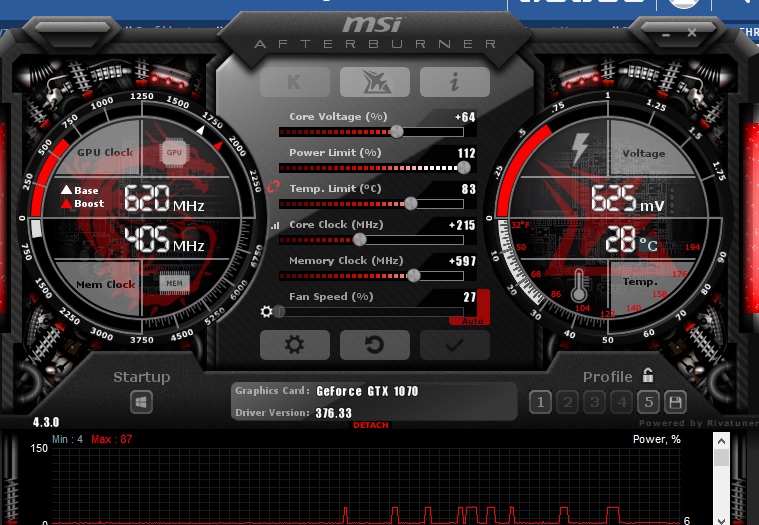Click the profile lock padlock icon

click(x=648, y=375)
